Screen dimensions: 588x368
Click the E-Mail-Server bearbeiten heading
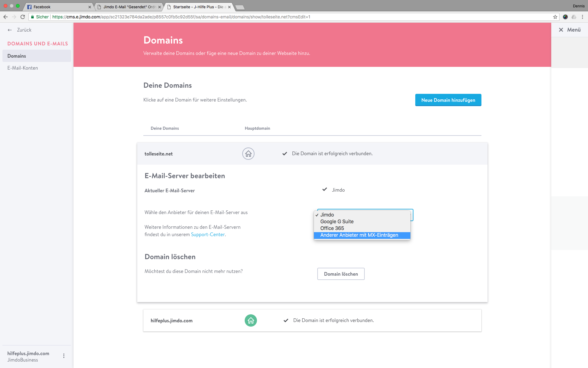pyautogui.click(x=185, y=176)
